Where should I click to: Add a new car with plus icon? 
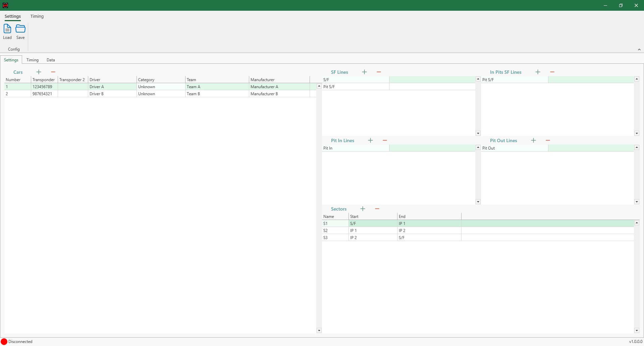point(39,72)
